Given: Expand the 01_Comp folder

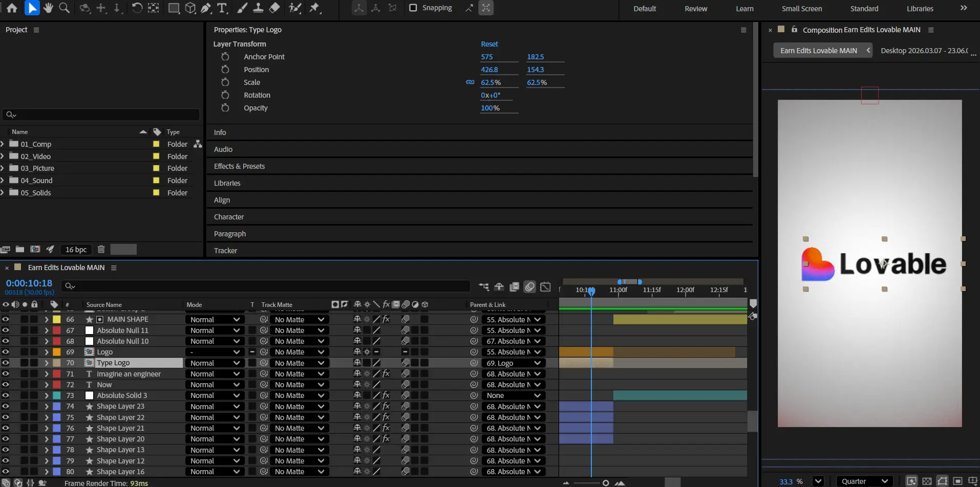Looking at the screenshot, I should pos(3,144).
